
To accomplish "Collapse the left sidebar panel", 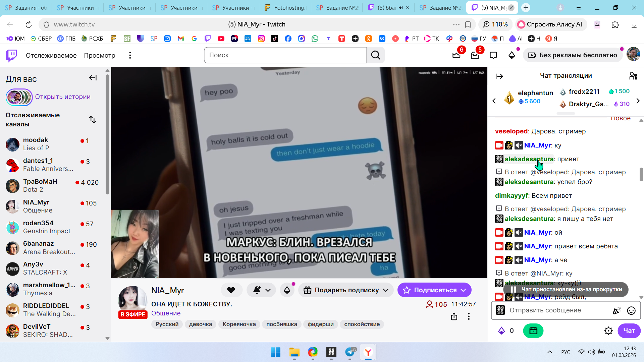I will 93,78.
